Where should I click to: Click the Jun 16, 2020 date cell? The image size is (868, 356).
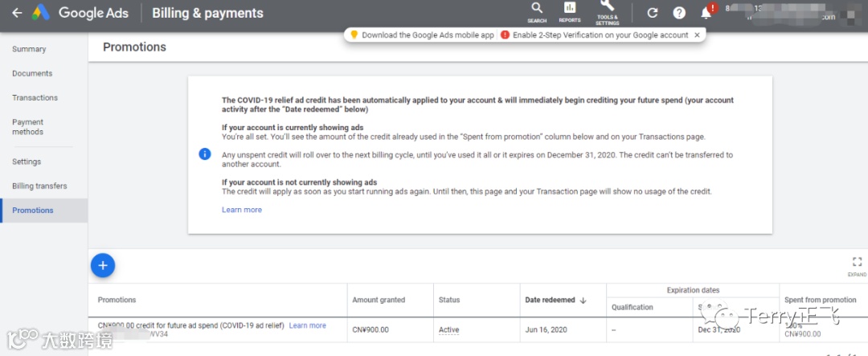click(545, 330)
